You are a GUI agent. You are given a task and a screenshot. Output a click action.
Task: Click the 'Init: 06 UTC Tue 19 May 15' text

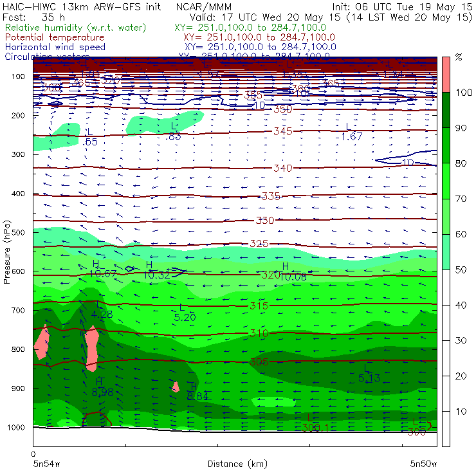pos(402,6)
